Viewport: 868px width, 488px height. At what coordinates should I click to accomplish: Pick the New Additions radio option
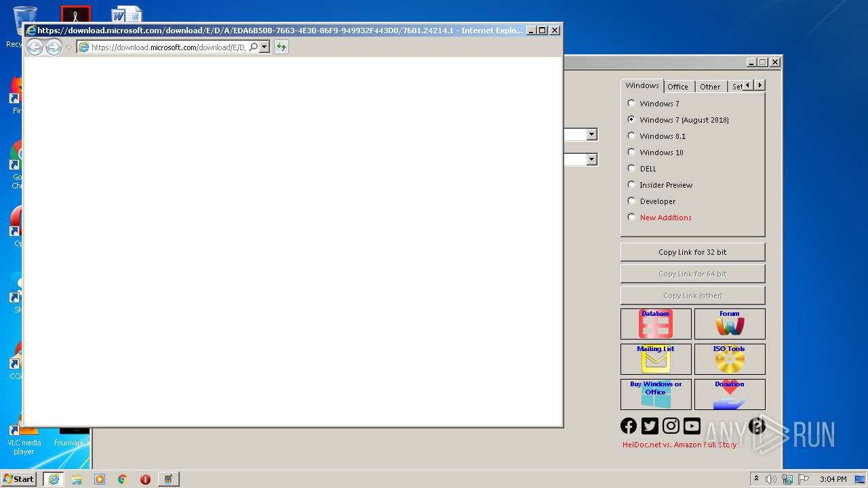click(631, 218)
